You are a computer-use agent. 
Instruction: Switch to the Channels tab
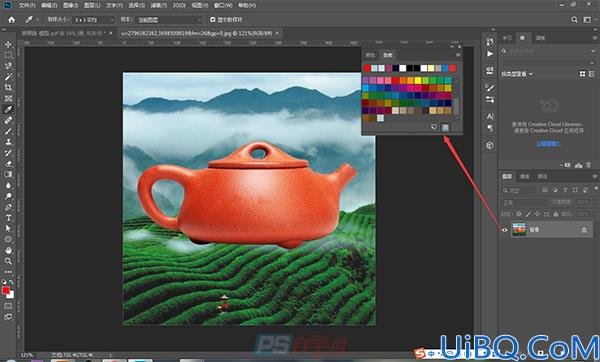click(x=525, y=176)
